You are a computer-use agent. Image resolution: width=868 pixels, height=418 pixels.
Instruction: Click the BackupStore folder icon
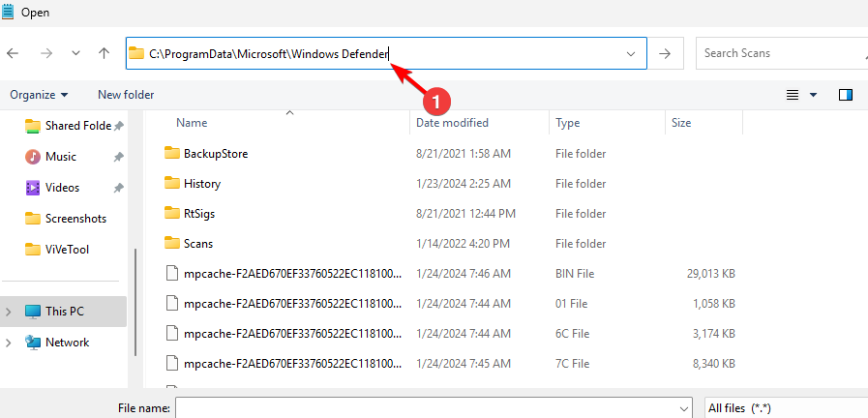tap(172, 153)
